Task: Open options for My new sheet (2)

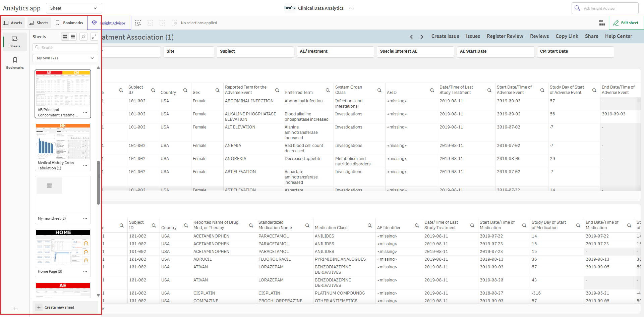Action: pos(85,218)
